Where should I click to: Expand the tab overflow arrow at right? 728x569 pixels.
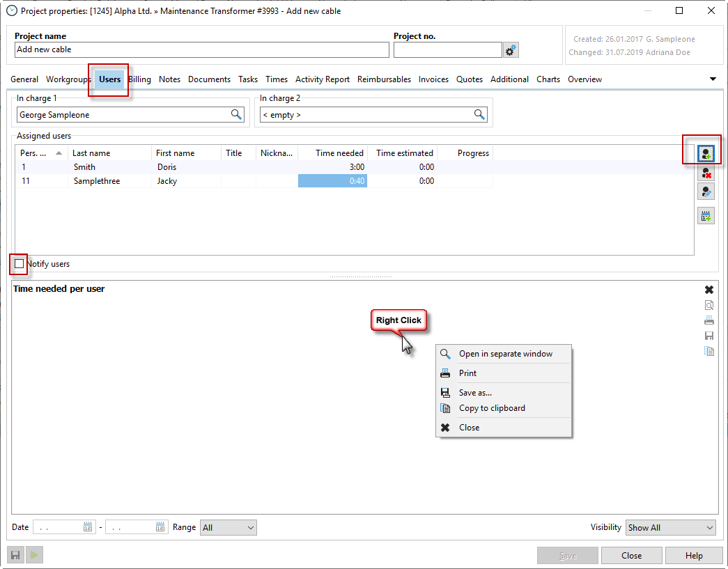(x=713, y=79)
